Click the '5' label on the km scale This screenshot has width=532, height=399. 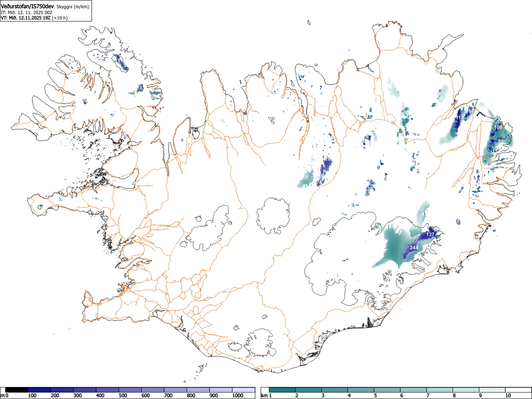pos(375,396)
